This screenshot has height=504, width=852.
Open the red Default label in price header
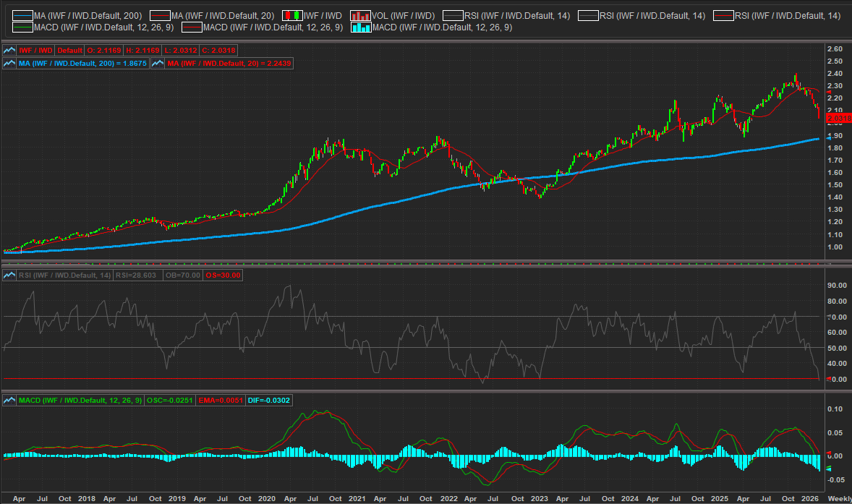coord(70,50)
